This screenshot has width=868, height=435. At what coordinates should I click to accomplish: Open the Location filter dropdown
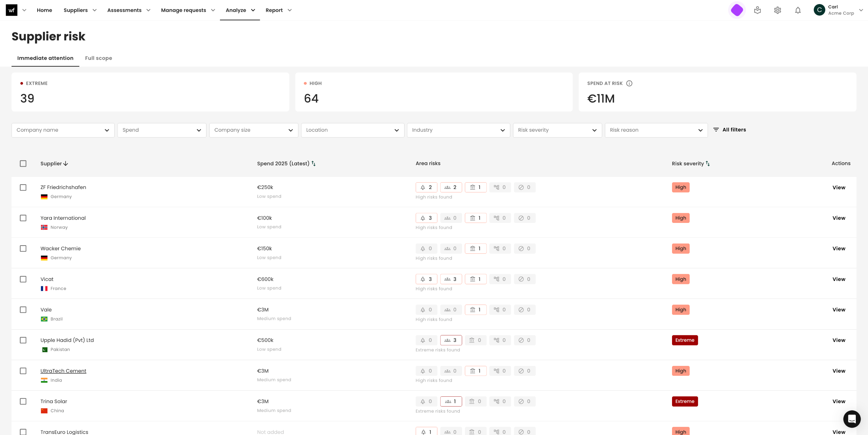[352, 130]
